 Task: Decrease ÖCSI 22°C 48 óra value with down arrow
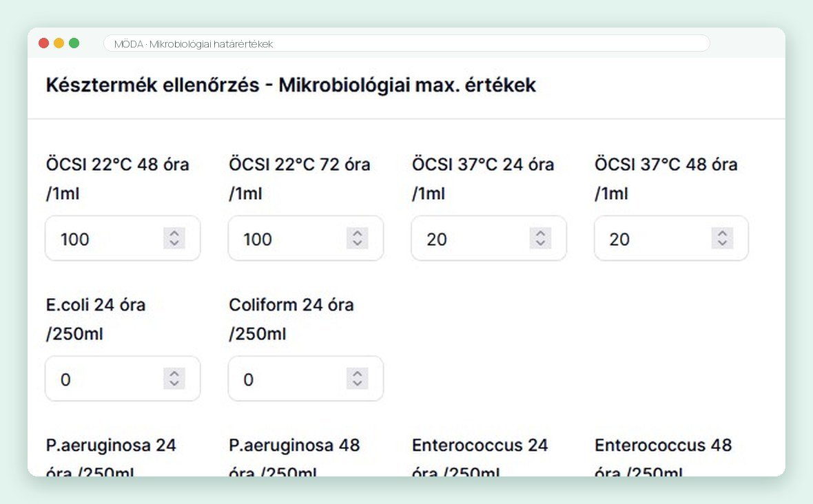pyautogui.click(x=174, y=244)
